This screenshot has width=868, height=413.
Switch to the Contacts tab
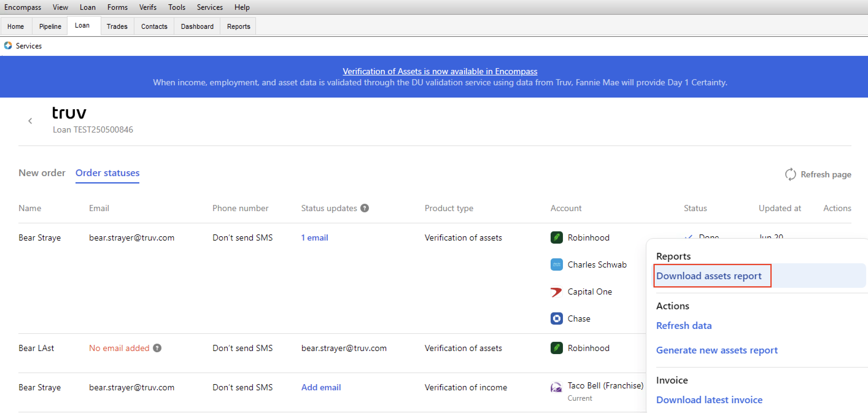pos(154,26)
